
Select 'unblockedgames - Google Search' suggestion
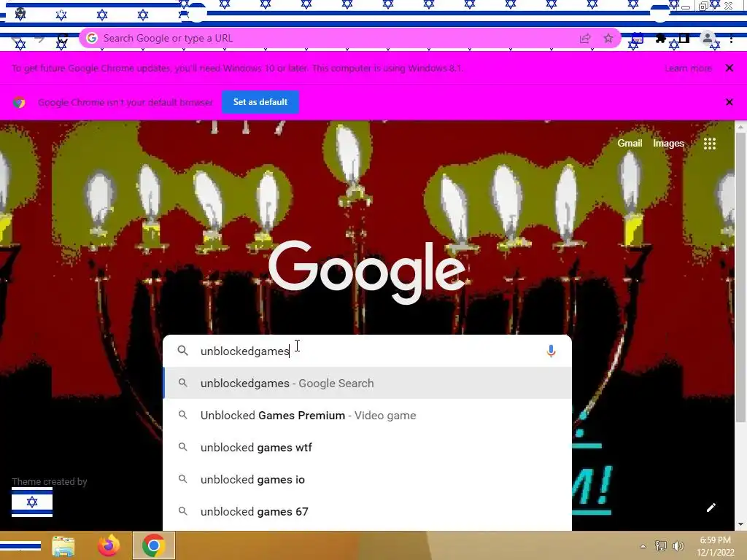pos(367,383)
